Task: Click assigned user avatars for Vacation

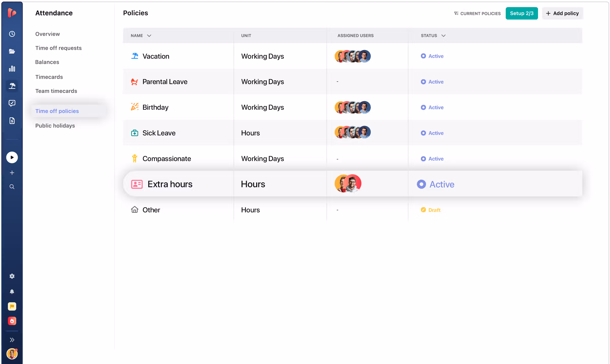Action: (353, 56)
